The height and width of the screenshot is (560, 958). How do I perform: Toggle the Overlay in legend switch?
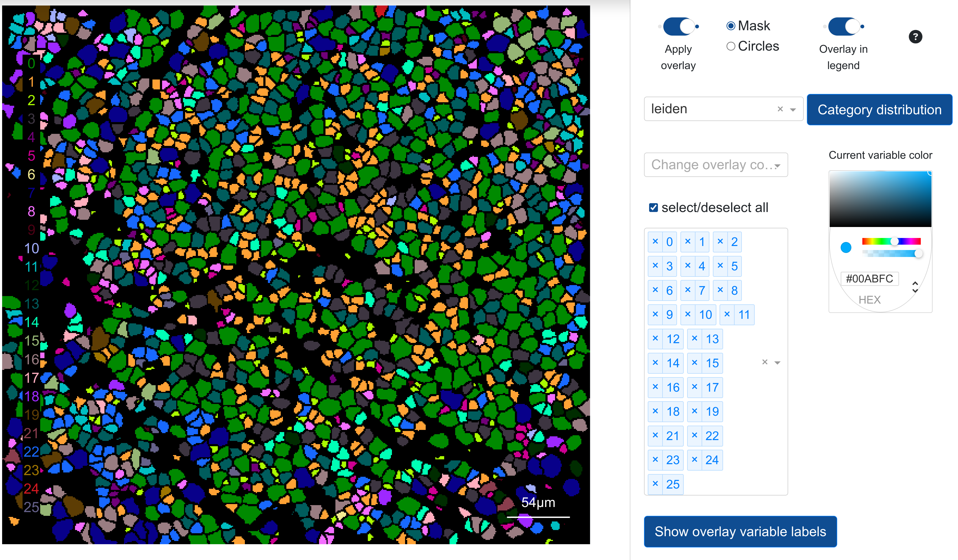(x=843, y=27)
